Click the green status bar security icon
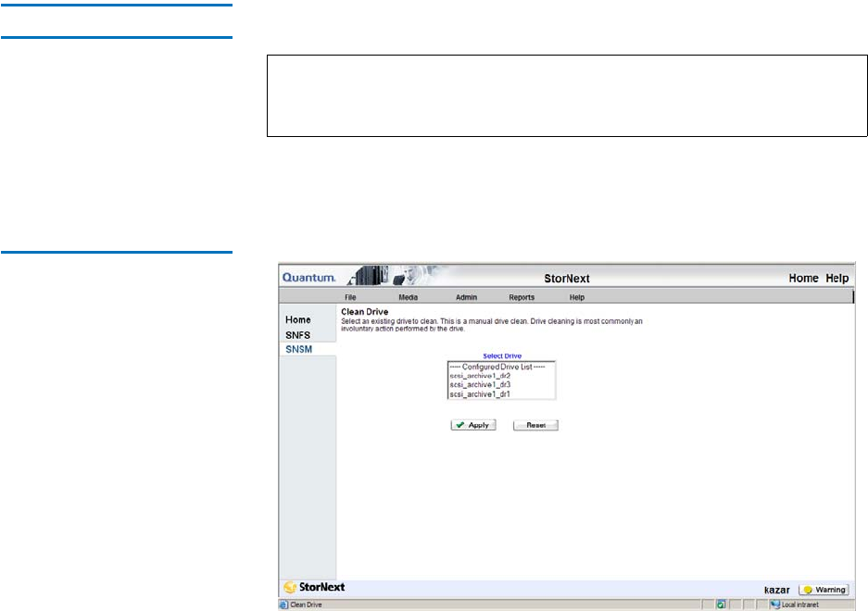The width and height of the screenshot is (868, 611). 721,605
